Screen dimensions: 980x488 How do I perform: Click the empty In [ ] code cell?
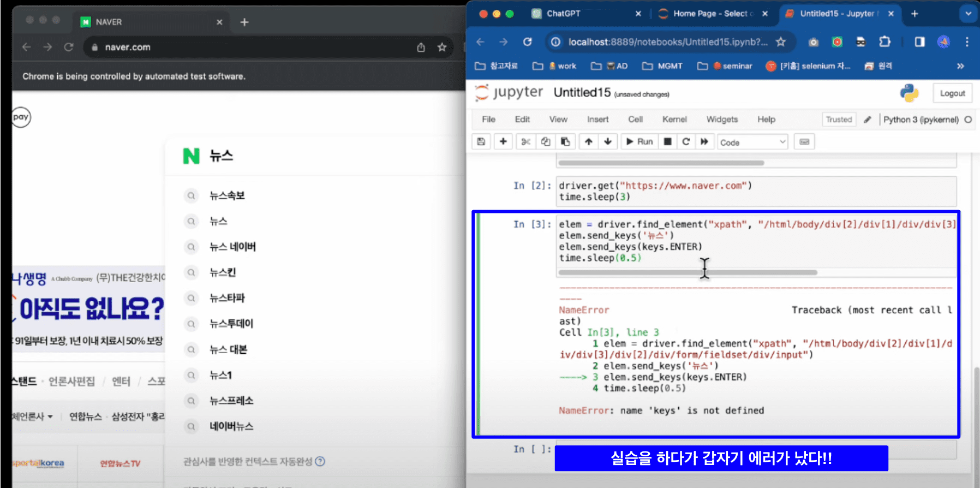click(756, 450)
